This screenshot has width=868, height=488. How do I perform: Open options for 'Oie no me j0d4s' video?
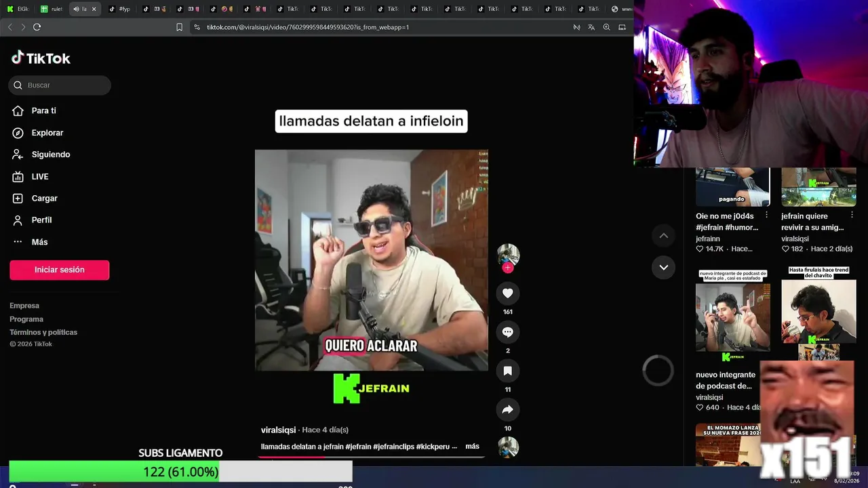[766, 215]
